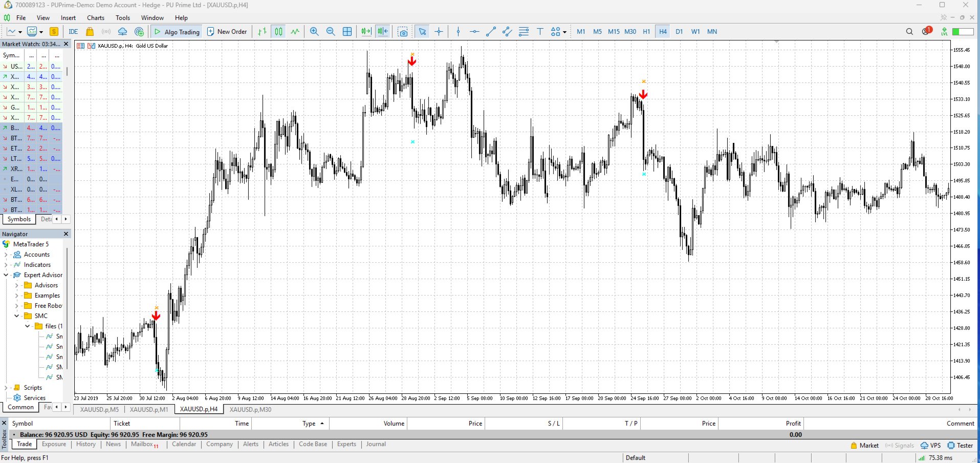The image size is (980, 463).
Task: Open the Calendar tab in Toolbox
Action: 184,445
